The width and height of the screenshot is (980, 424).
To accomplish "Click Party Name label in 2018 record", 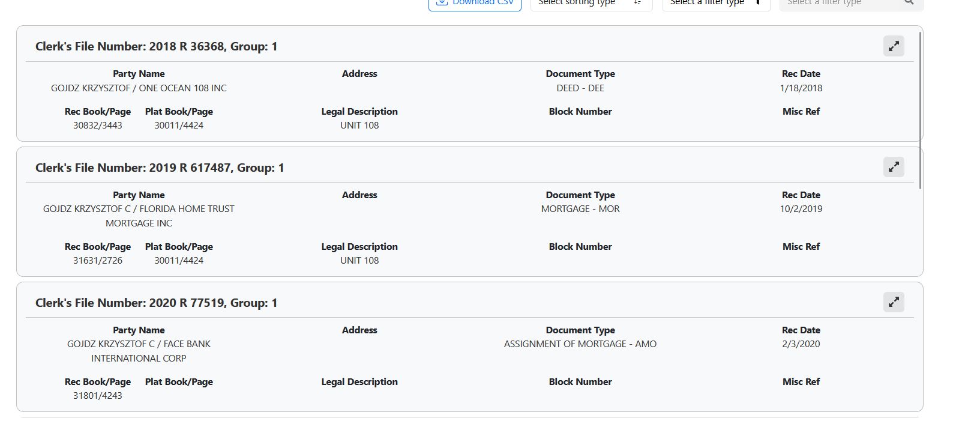I will (x=139, y=74).
